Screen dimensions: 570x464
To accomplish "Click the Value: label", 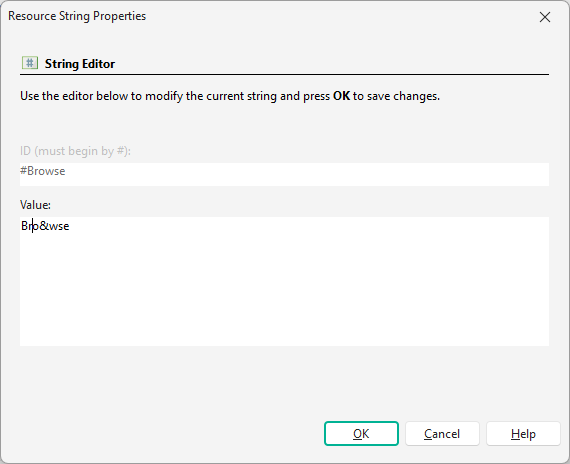I will click(x=35, y=205).
